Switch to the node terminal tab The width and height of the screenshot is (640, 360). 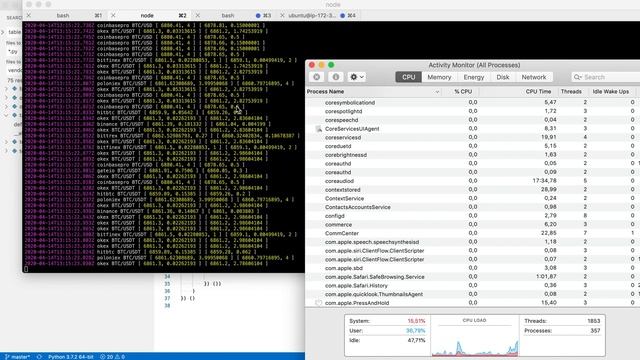147,16
